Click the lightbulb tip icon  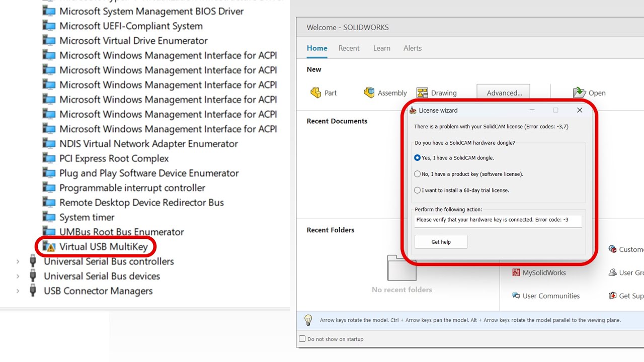click(308, 320)
